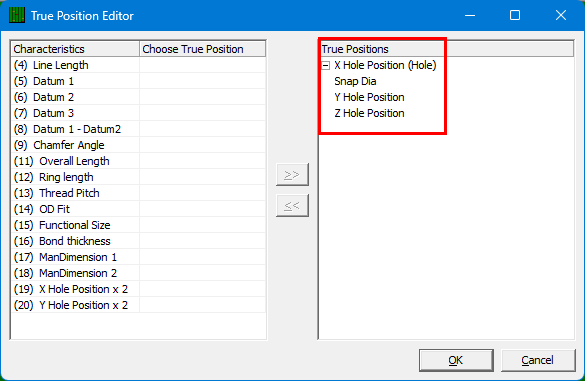Click the << move-left button
Viewport: 585px width, 381px height.
click(x=292, y=205)
